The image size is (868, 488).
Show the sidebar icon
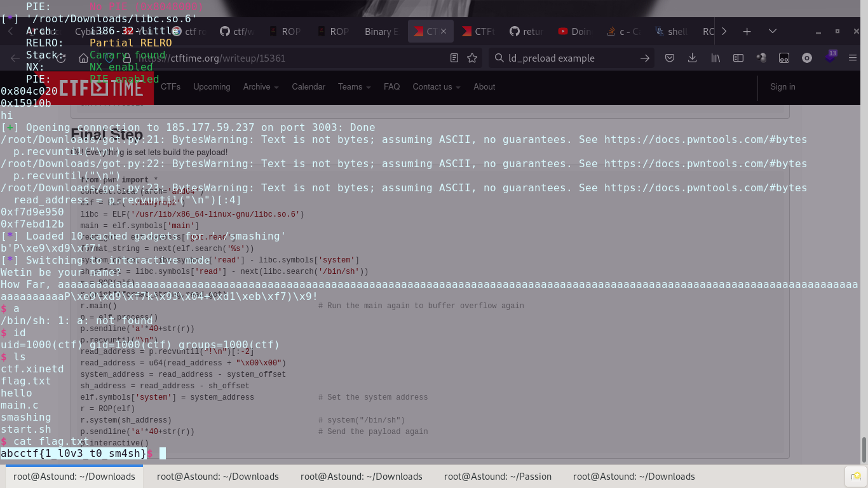click(738, 58)
